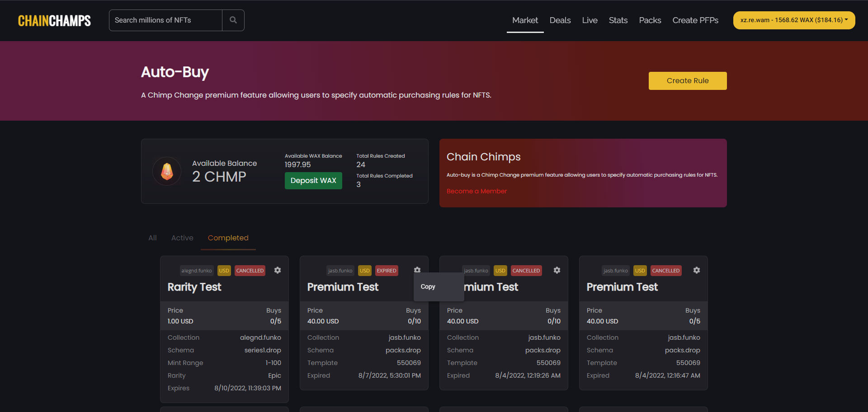This screenshot has height=412, width=868.
Task: Open the xz.re.wam account dropdown
Action: [x=794, y=20]
